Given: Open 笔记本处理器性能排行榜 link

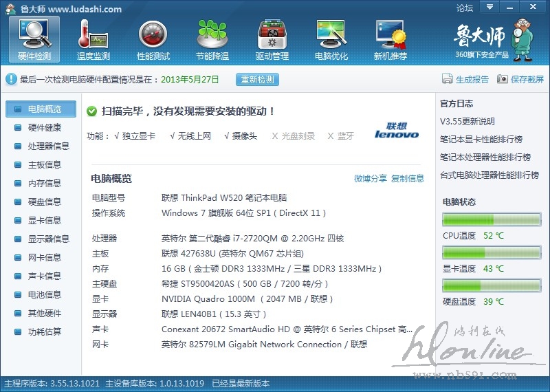Looking at the screenshot, I should coord(485,157).
